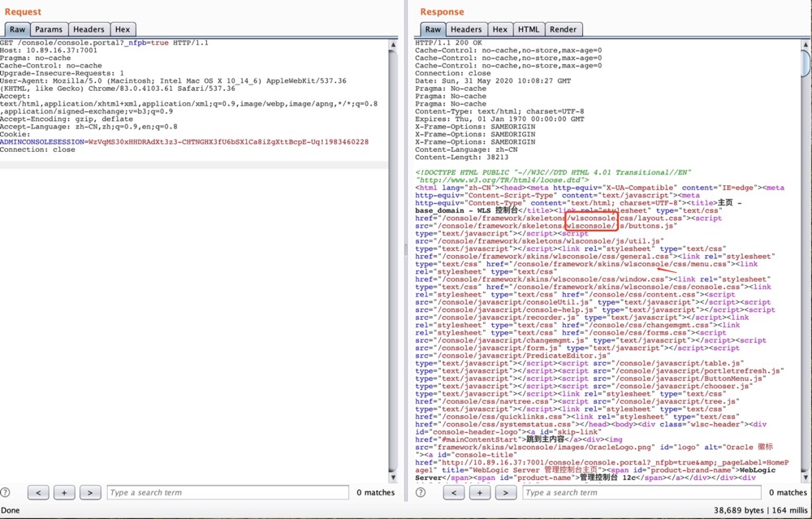This screenshot has height=519, width=812.
Task: Switch to the response HTML tab
Action: click(x=529, y=29)
